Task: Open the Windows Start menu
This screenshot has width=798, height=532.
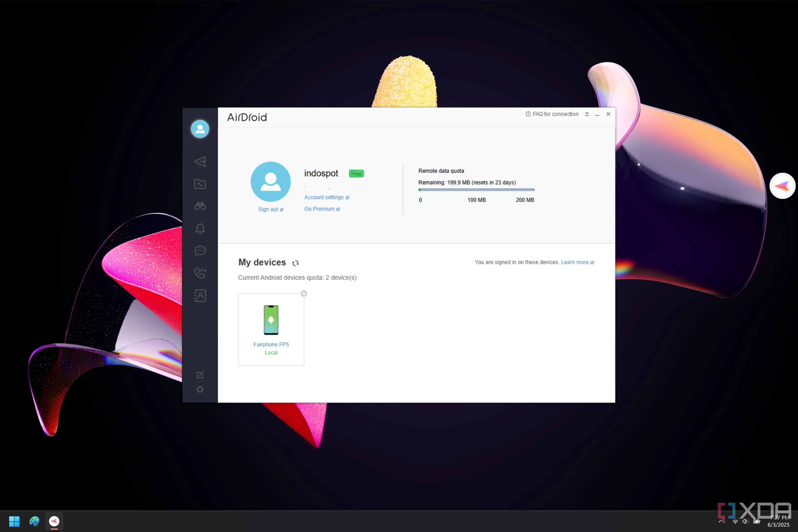Action: (14, 521)
